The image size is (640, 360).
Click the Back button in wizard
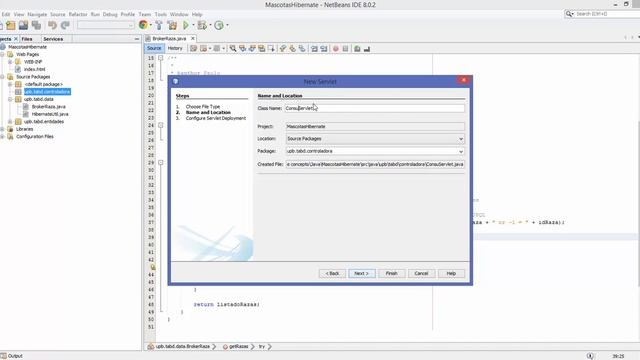pyautogui.click(x=332, y=273)
